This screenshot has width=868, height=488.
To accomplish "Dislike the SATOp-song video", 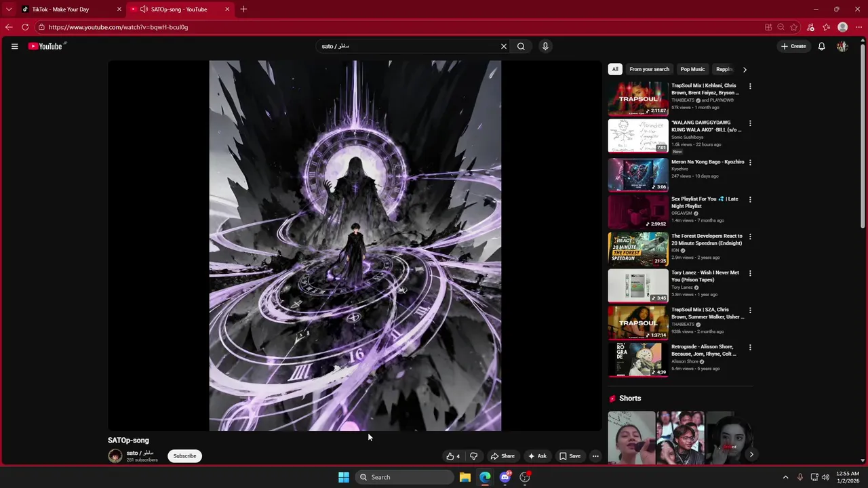I will pyautogui.click(x=474, y=456).
